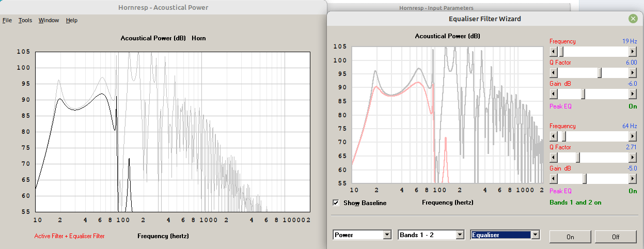Click the band 1 Frequency slider thumb
The image size is (644, 249).
(x=561, y=52)
